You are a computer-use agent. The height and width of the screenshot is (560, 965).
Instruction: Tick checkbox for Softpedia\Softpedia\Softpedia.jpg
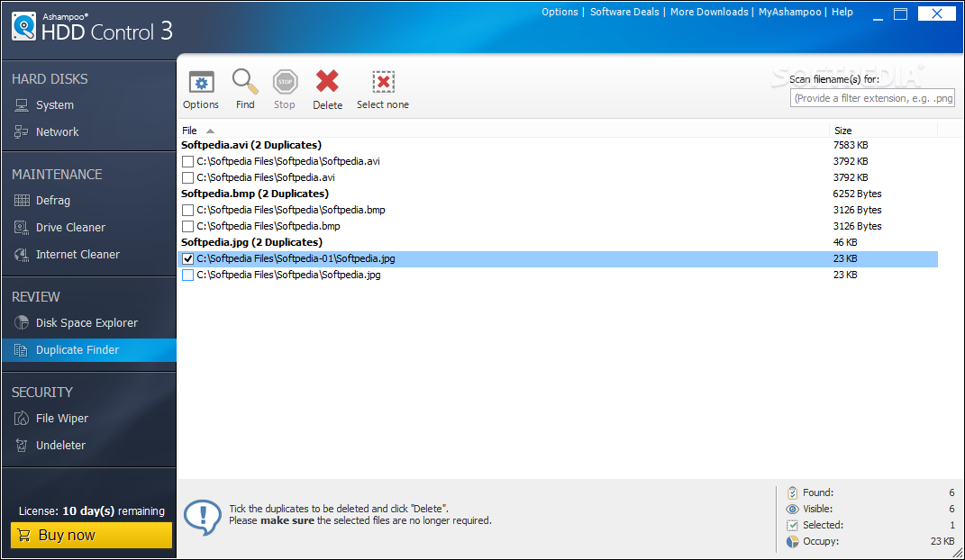(x=187, y=275)
